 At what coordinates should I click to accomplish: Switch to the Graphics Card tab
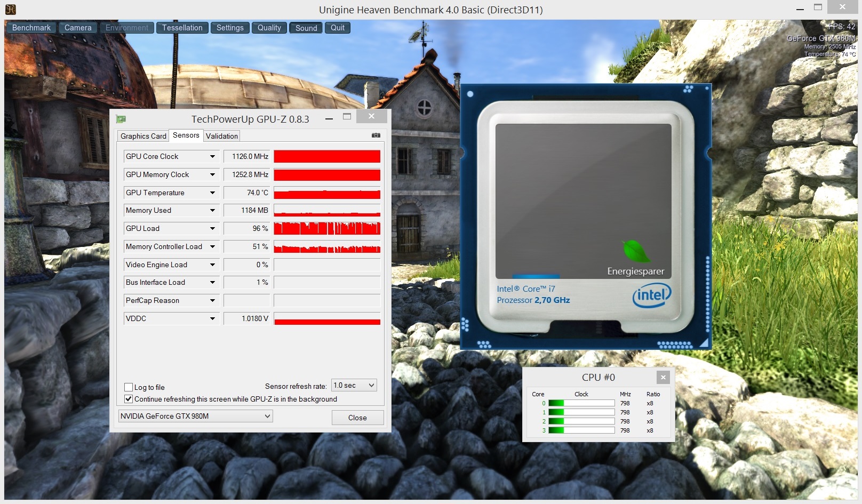pyautogui.click(x=143, y=136)
